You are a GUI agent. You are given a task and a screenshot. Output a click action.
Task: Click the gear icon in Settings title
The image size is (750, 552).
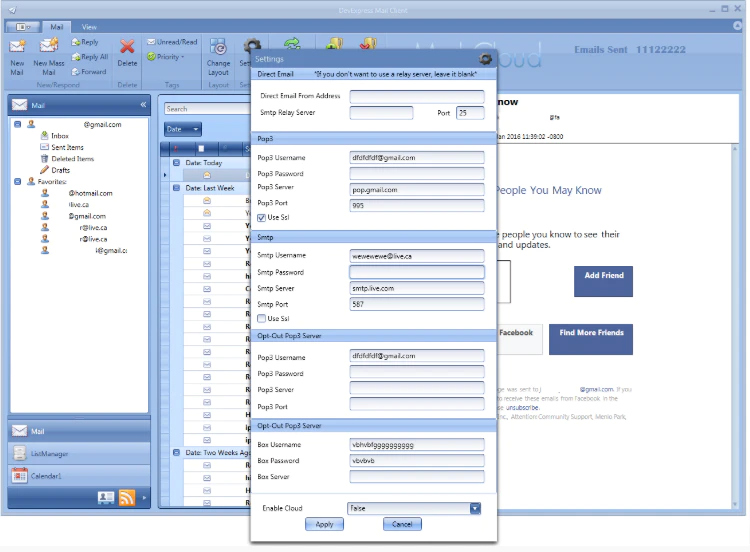click(x=485, y=59)
